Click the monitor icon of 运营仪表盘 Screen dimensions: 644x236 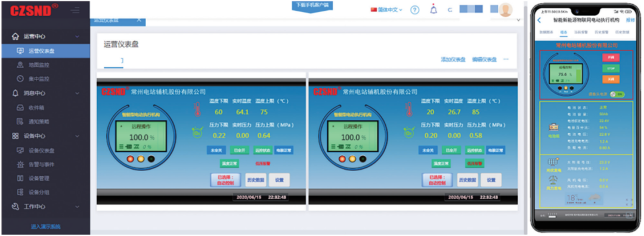click(x=20, y=51)
